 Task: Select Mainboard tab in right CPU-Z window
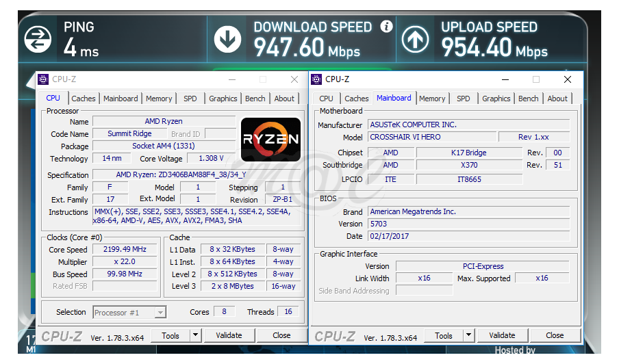[x=394, y=98]
